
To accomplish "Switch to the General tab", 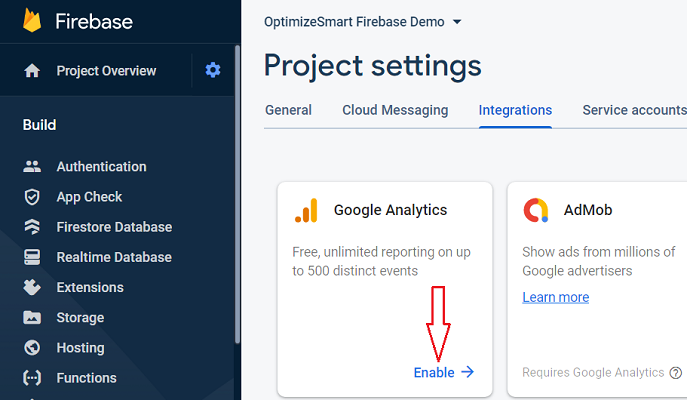I will pyautogui.click(x=288, y=110).
